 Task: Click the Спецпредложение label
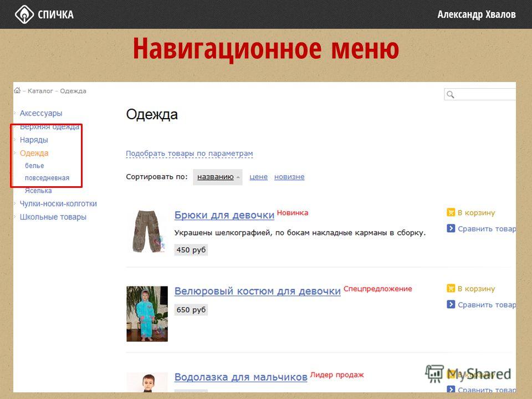(x=377, y=289)
